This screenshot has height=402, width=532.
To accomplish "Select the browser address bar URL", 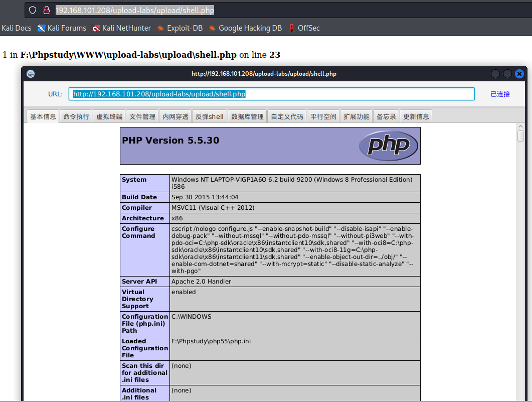I will click(135, 10).
